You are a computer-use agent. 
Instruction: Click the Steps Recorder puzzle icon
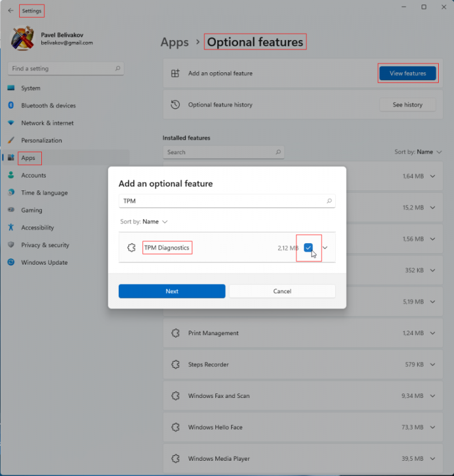coord(175,364)
